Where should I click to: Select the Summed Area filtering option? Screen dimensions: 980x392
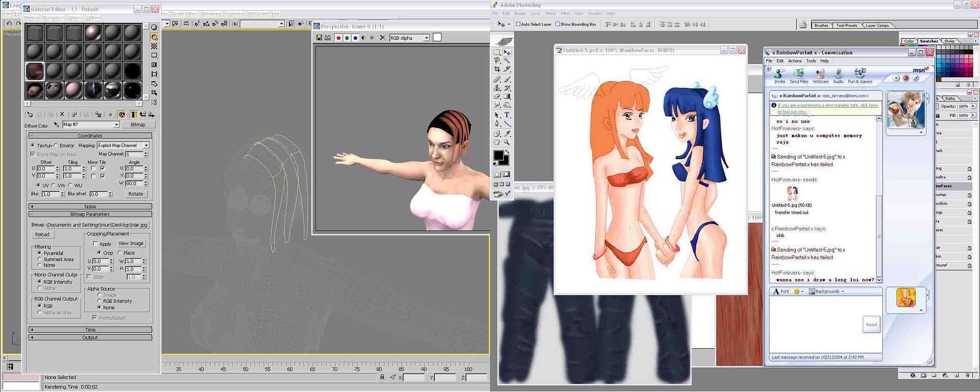tap(39, 259)
